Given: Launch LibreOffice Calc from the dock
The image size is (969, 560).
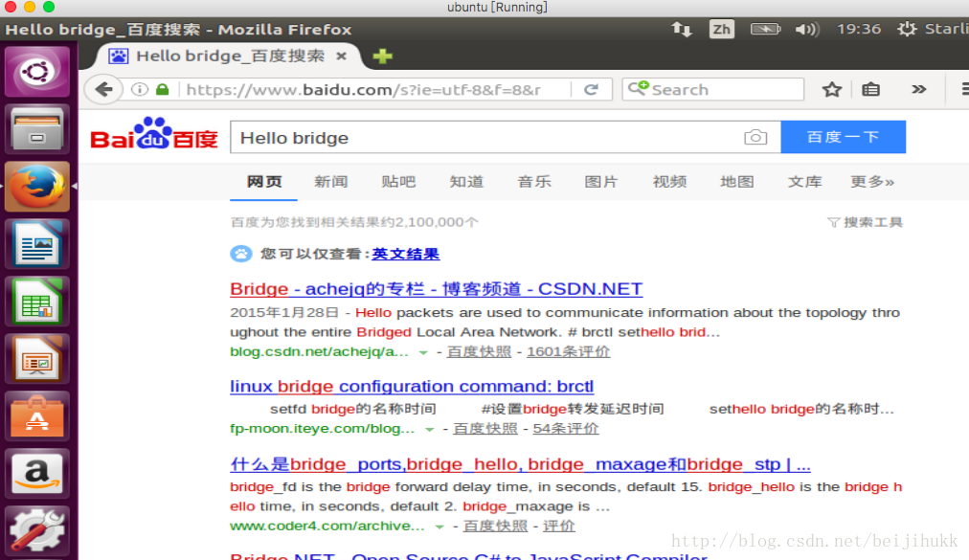Looking at the screenshot, I should click(37, 301).
